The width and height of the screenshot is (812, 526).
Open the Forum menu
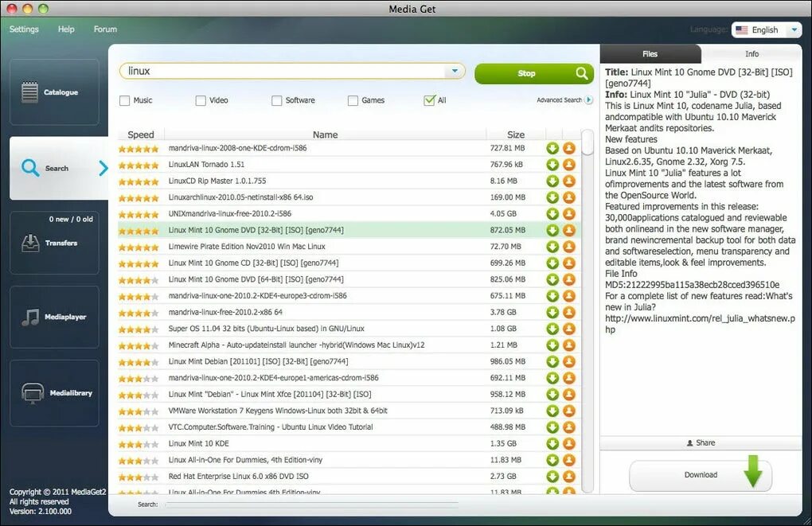pyautogui.click(x=105, y=29)
